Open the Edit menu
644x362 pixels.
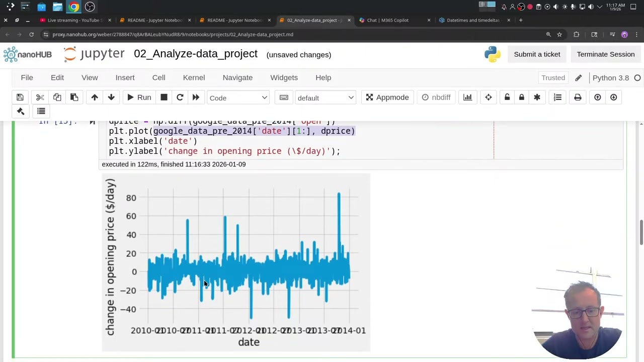57,78
